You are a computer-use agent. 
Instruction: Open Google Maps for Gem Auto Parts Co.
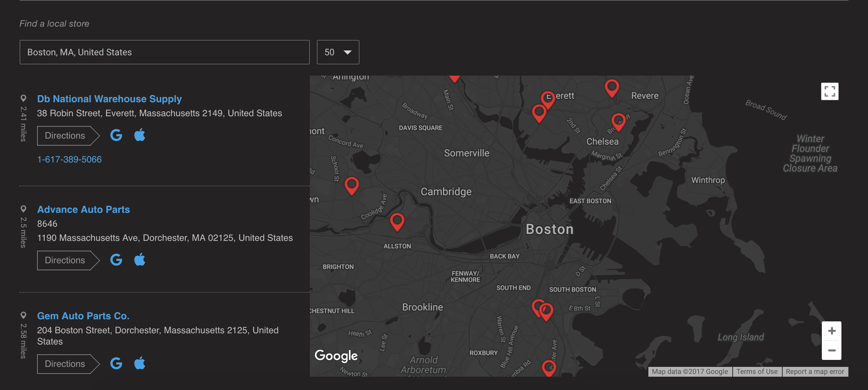coord(116,363)
